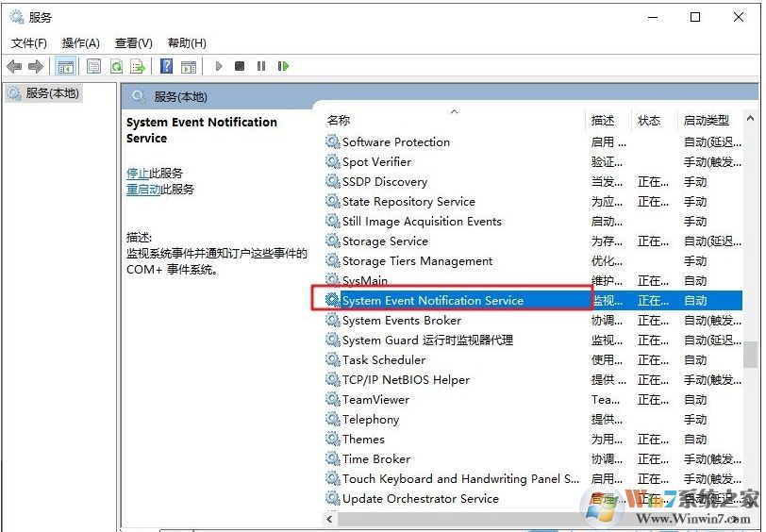Click the Pause Service icon
Image resolution: width=766 pixels, height=532 pixels.
(261, 66)
